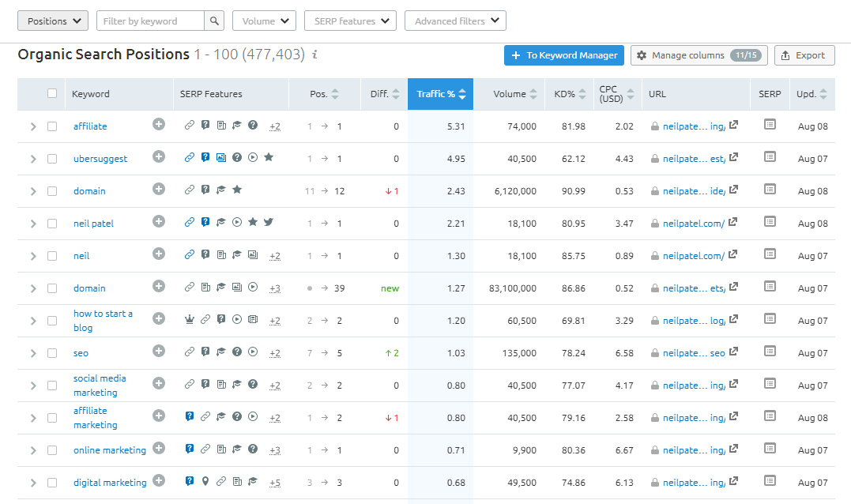Sort by the Traffic % column header
Viewport: 851px width, 504px height.
click(441, 94)
